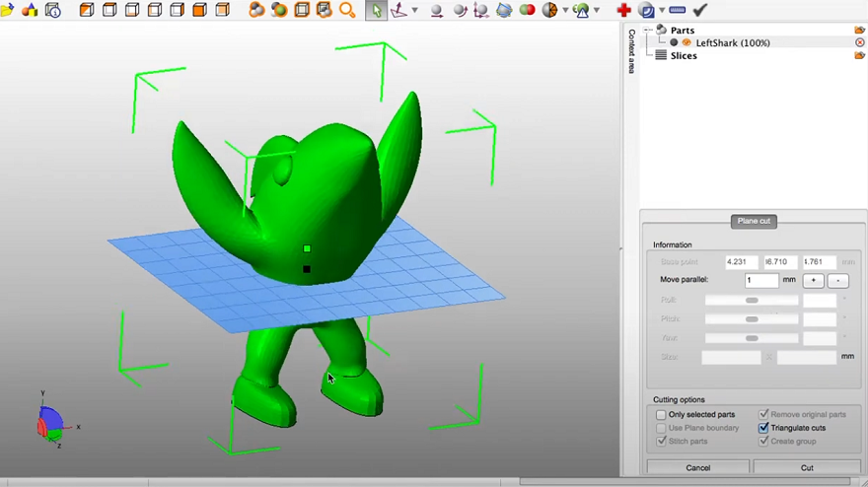Toggle Stitch parts checkbox
The height and width of the screenshot is (487, 868).
click(661, 441)
